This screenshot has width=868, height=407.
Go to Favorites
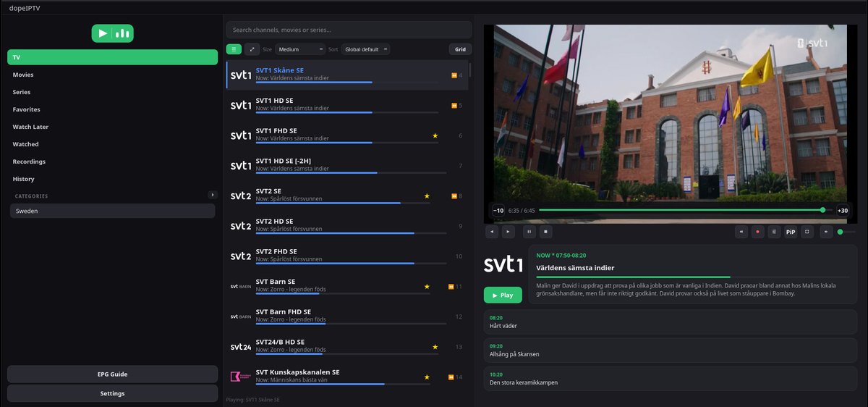(112, 109)
